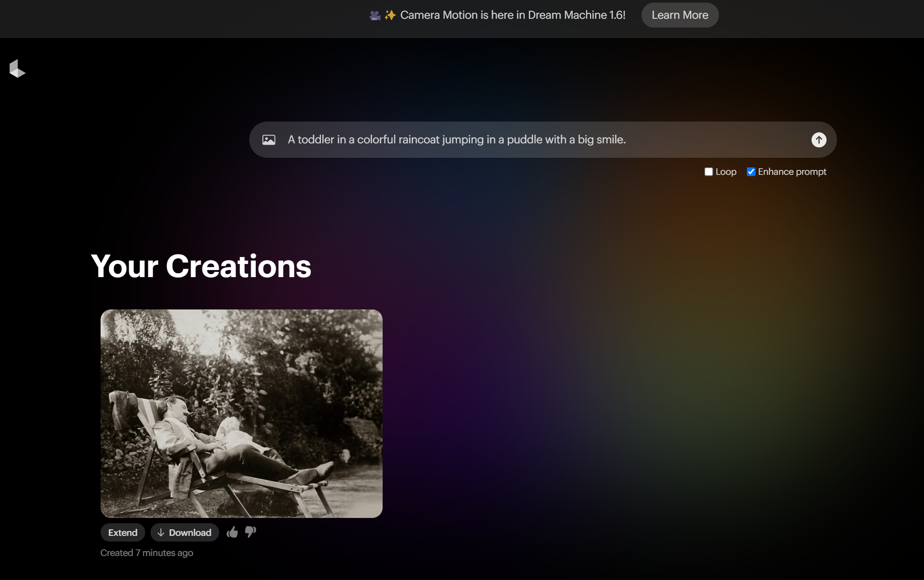
Task: Extend the generated video
Action: pos(123,532)
